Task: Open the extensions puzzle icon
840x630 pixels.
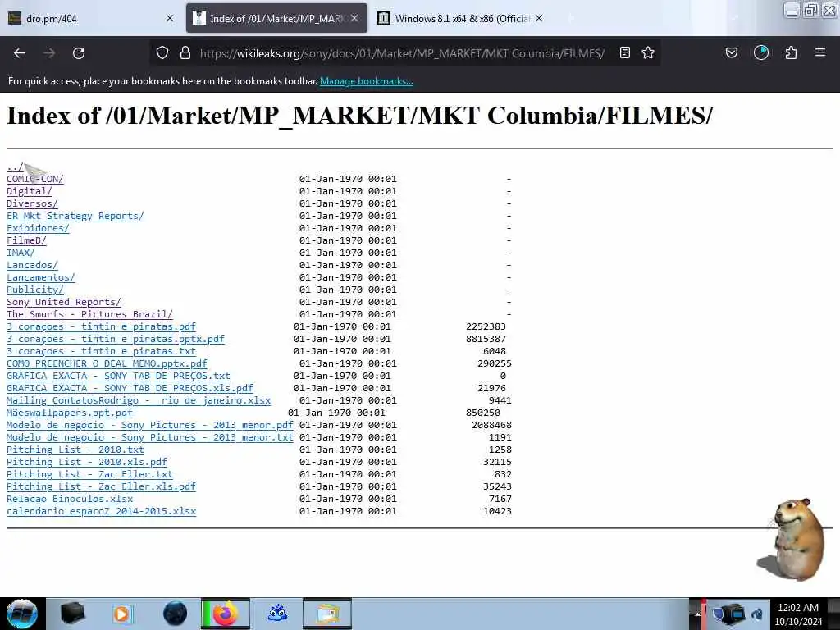Action: (x=791, y=52)
